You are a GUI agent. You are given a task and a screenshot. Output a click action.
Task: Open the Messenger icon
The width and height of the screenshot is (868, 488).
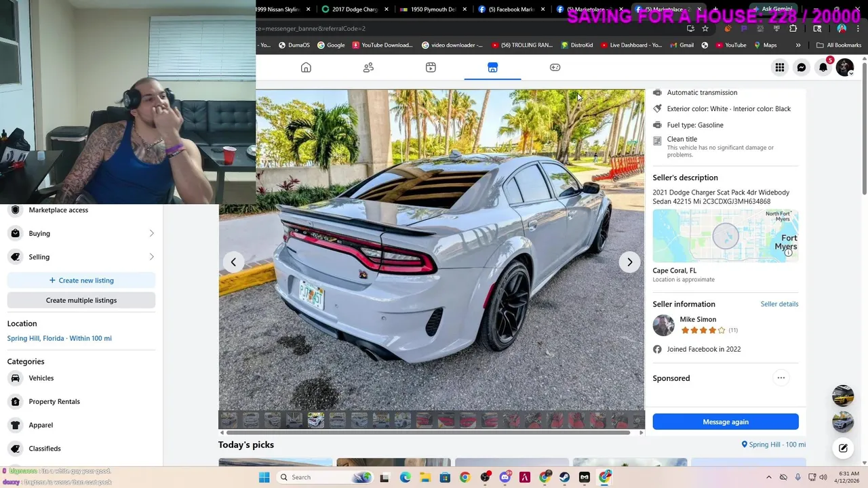pyautogui.click(x=802, y=67)
